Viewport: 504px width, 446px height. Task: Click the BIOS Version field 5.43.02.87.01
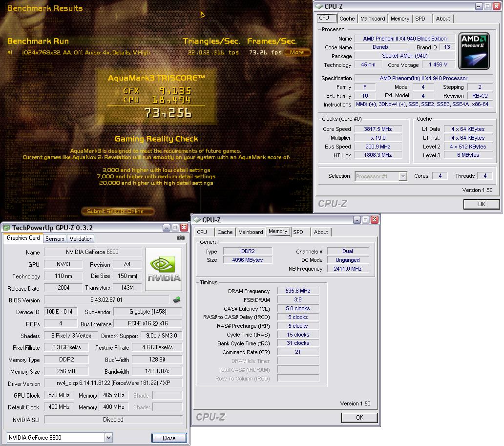pos(106,300)
